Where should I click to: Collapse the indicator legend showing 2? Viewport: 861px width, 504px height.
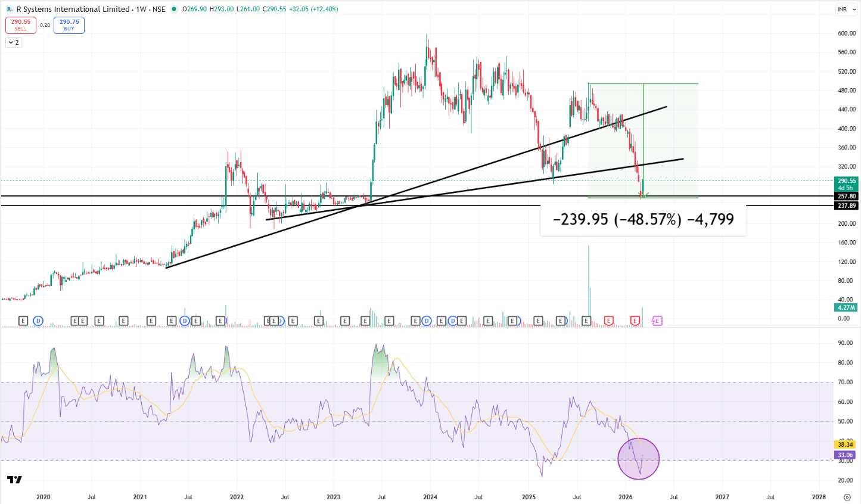pos(13,42)
